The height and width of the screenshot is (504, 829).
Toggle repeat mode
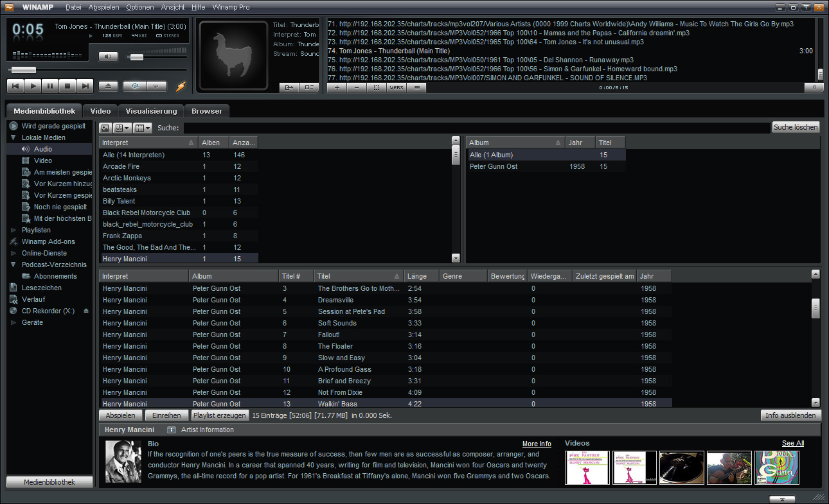(x=157, y=85)
